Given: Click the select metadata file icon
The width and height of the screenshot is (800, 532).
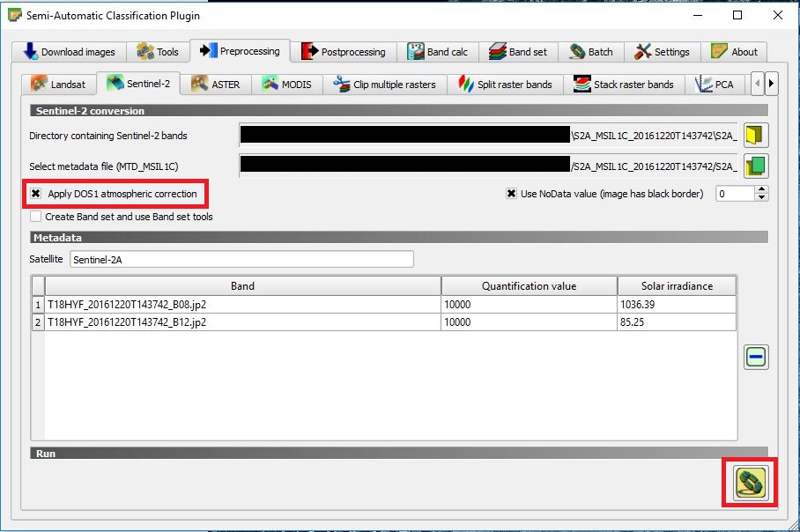Looking at the screenshot, I should (x=756, y=165).
